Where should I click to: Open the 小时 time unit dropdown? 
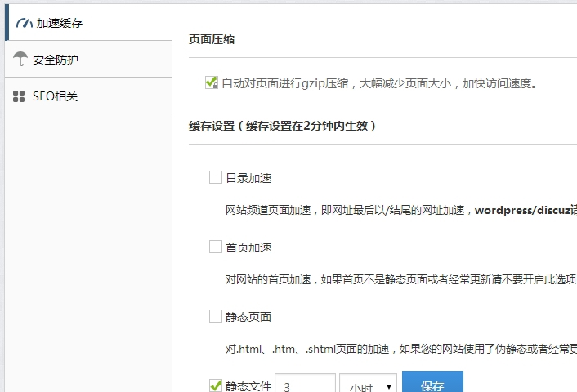pos(368,384)
